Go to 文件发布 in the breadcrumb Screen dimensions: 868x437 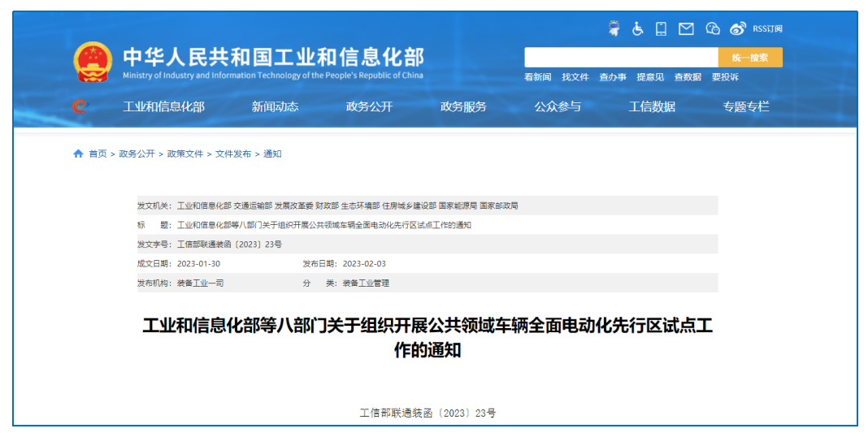click(x=233, y=154)
